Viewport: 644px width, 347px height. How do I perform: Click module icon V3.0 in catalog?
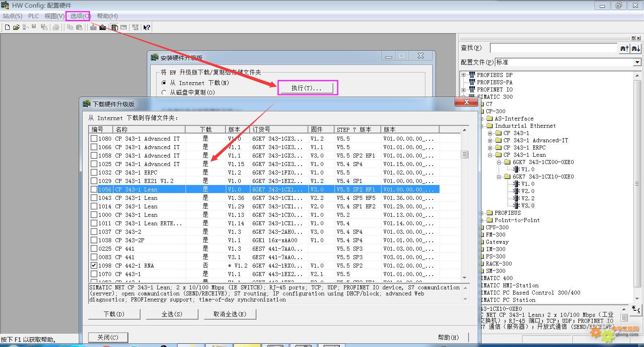tap(517, 206)
